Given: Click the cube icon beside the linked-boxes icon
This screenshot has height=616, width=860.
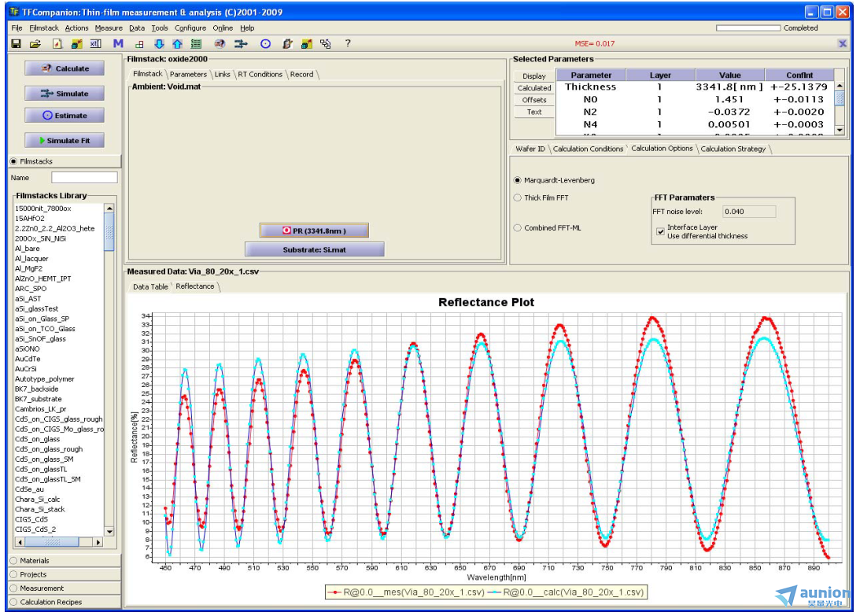Looking at the screenshot, I should click(x=307, y=44).
